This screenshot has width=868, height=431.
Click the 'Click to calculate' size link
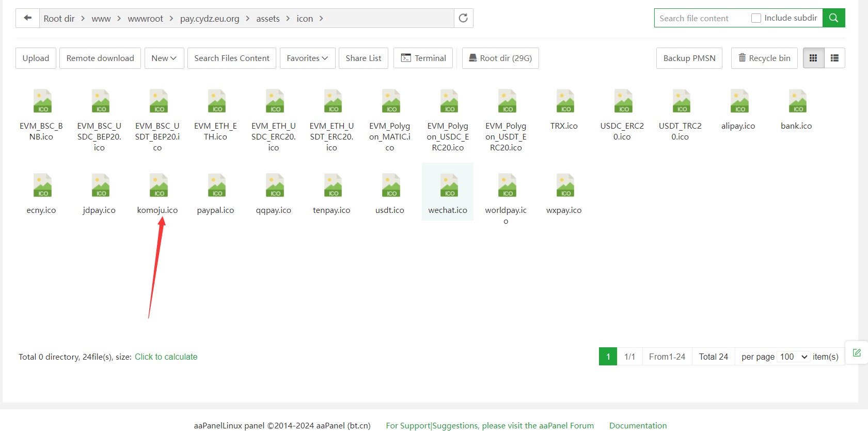click(166, 357)
